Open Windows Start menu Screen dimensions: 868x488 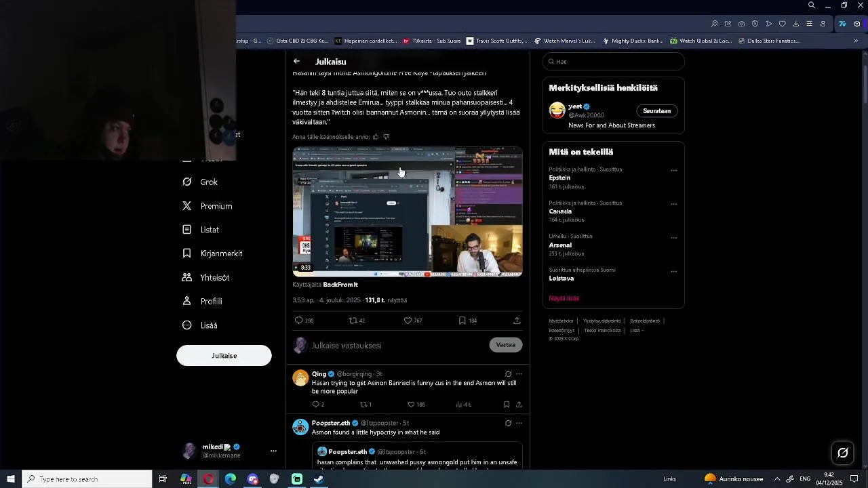(11, 479)
